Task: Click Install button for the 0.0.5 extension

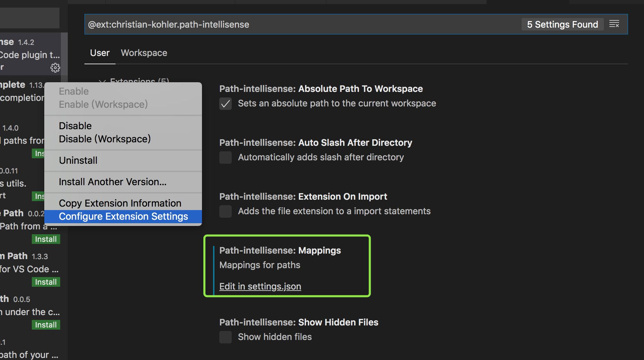Action: 46,325
